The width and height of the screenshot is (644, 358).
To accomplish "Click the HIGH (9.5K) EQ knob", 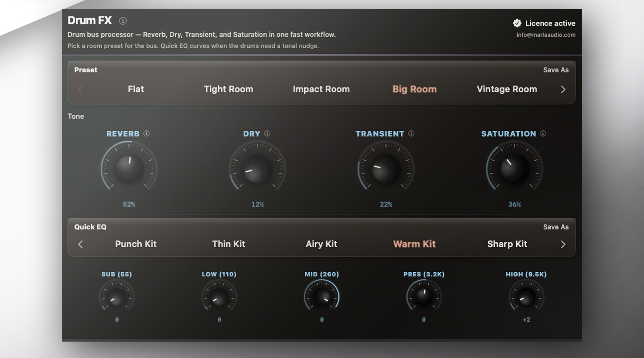I will (x=526, y=297).
